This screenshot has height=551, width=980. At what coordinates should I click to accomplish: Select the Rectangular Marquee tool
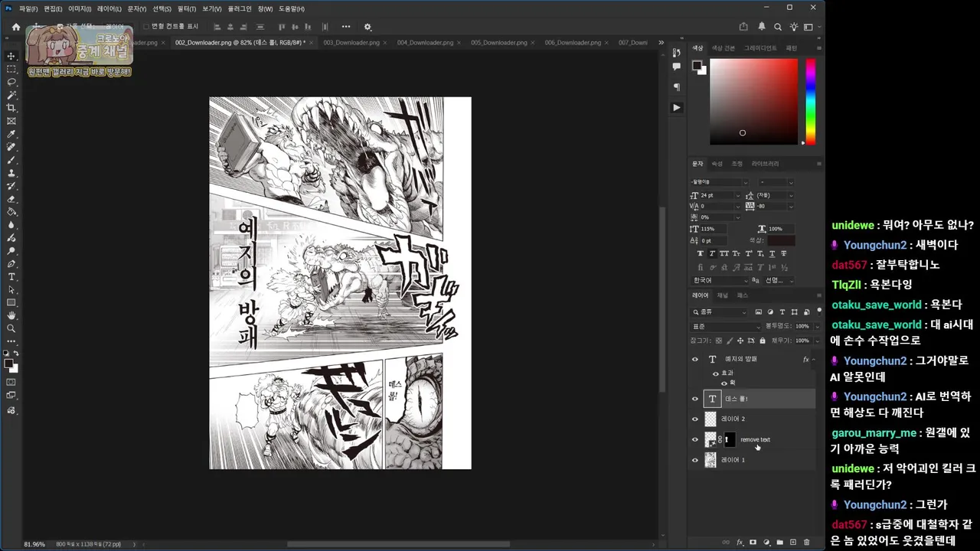click(x=11, y=69)
